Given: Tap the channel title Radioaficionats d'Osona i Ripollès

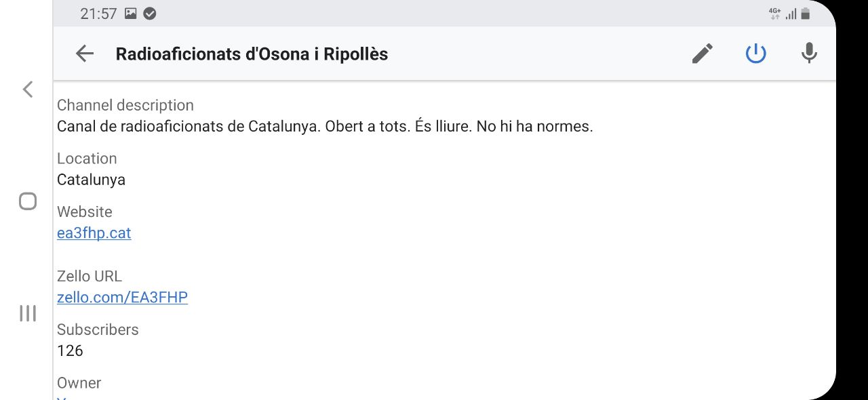Looking at the screenshot, I should click(252, 54).
